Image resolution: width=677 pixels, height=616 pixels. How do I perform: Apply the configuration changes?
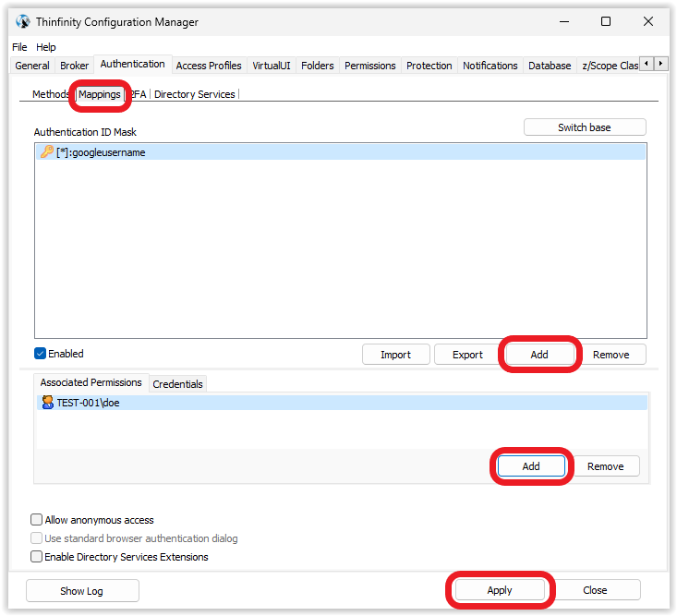[500, 590]
